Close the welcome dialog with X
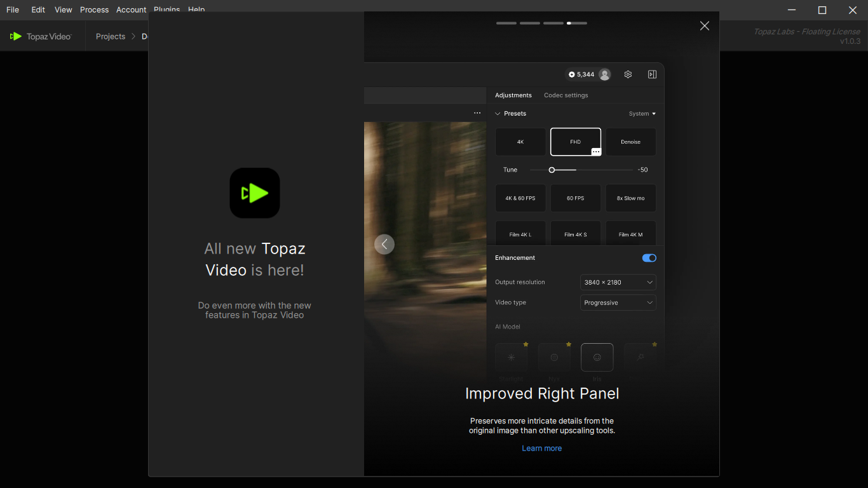 704,26
